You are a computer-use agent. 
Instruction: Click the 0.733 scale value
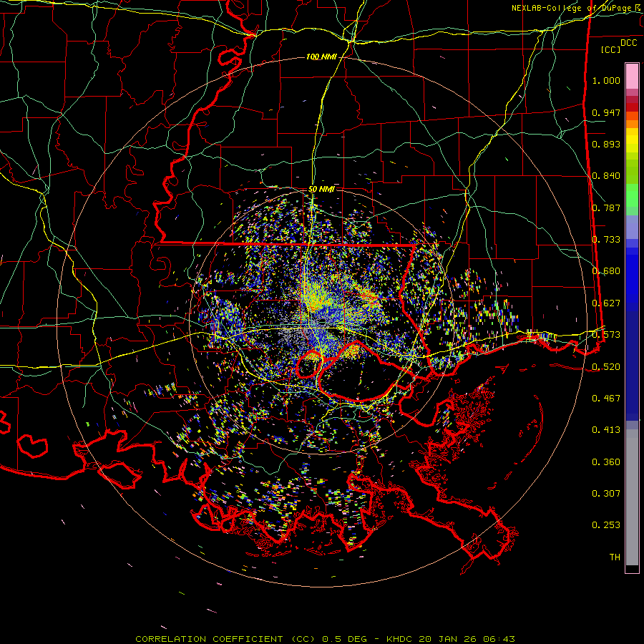pyautogui.click(x=606, y=240)
